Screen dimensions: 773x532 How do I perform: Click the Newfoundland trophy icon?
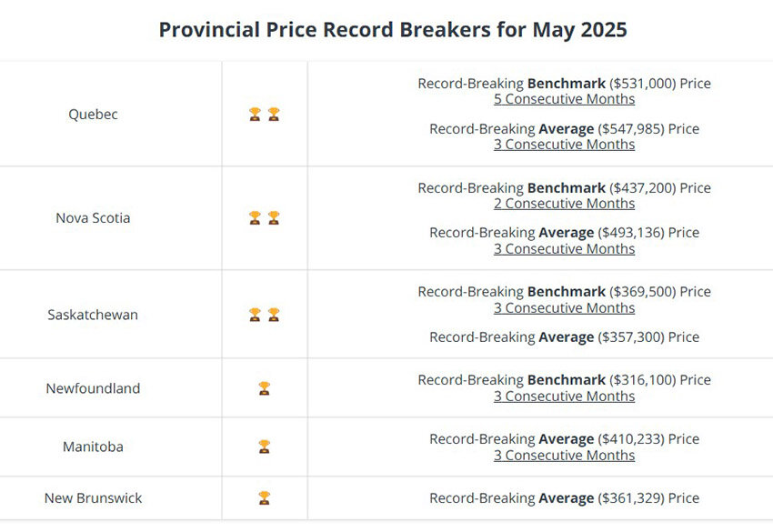(265, 388)
